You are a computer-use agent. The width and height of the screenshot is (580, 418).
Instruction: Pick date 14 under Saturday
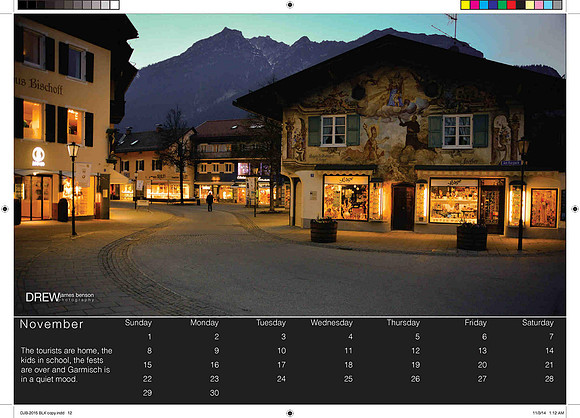coord(549,351)
